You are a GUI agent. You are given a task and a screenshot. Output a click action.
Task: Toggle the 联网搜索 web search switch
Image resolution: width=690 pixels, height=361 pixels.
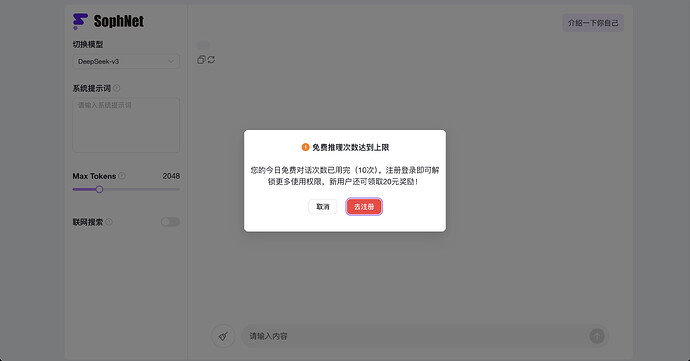click(x=170, y=222)
